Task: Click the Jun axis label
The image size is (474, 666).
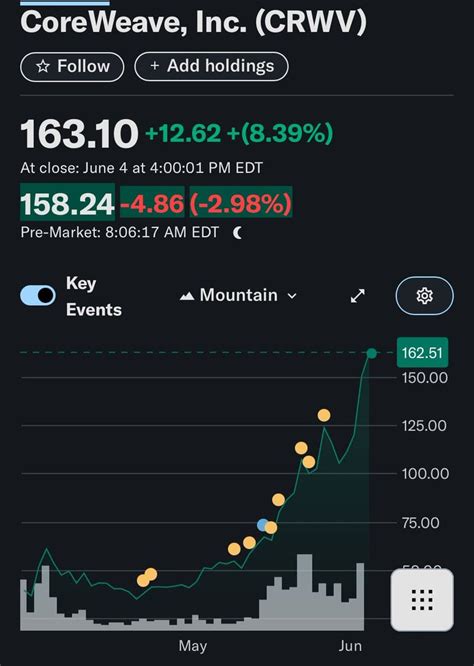Action: tap(350, 646)
